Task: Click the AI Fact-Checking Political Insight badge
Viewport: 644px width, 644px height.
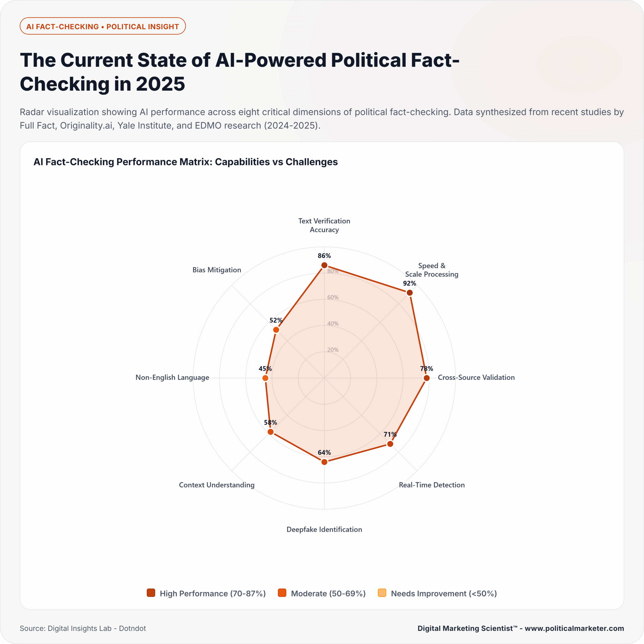Action: click(103, 26)
